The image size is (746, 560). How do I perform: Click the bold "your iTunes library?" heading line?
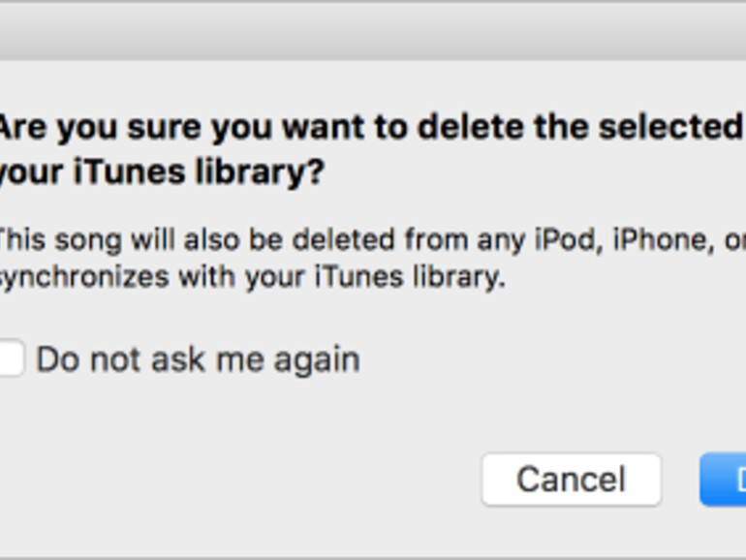[x=161, y=172]
